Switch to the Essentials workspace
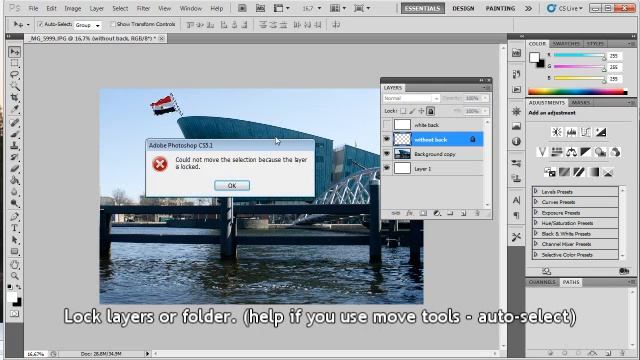The width and height of the screenshot is (640, 360). click(423, 8)
